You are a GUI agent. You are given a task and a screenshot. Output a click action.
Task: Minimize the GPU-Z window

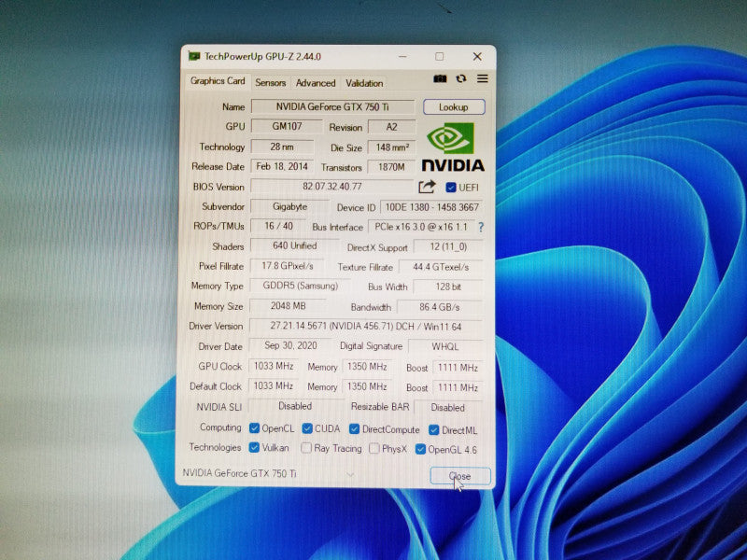(x=402, y=57)
